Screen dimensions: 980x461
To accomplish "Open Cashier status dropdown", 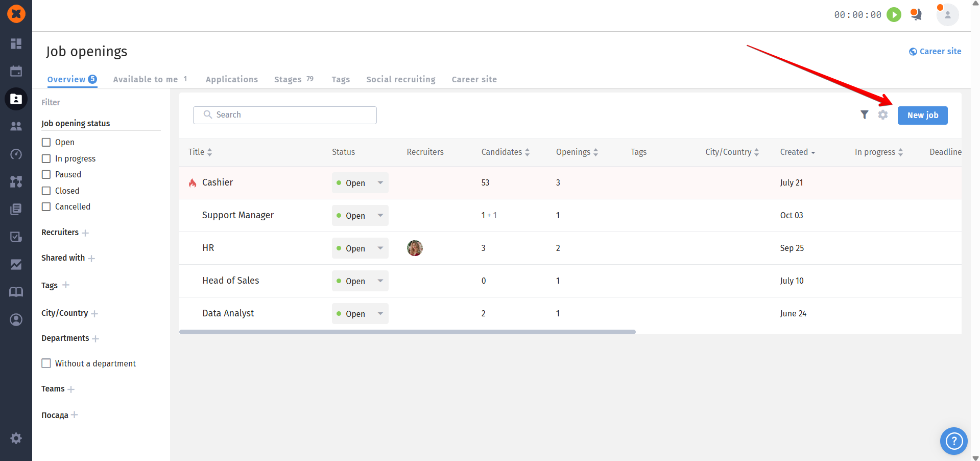I will tap(360, 182).
